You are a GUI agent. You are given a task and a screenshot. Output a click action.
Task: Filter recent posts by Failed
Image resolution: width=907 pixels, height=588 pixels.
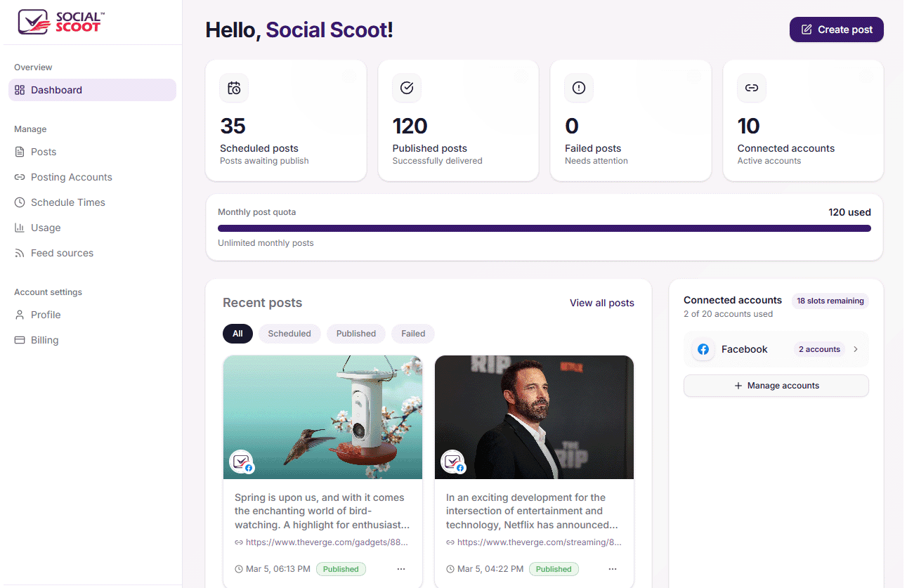pyautogui.click(x=413, y=334)
